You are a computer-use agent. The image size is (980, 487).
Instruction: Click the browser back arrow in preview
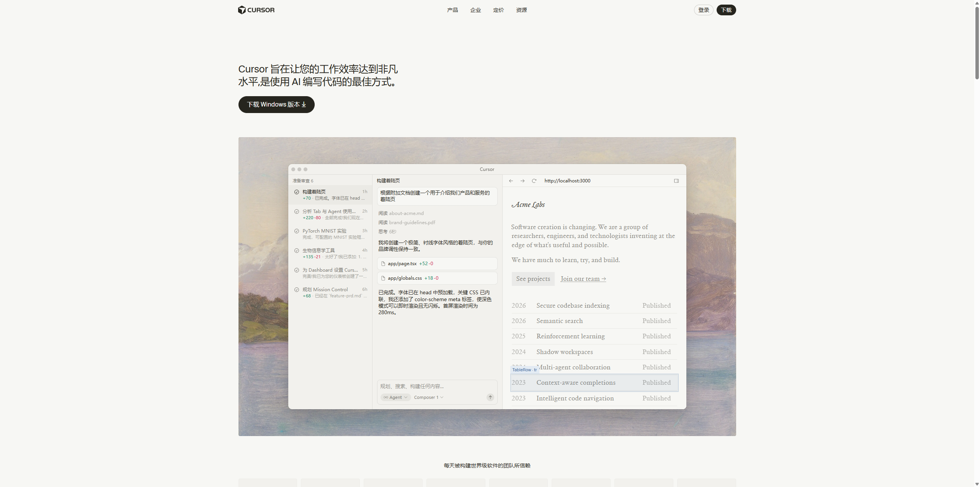pyautogui.click(x=511, y=181)
